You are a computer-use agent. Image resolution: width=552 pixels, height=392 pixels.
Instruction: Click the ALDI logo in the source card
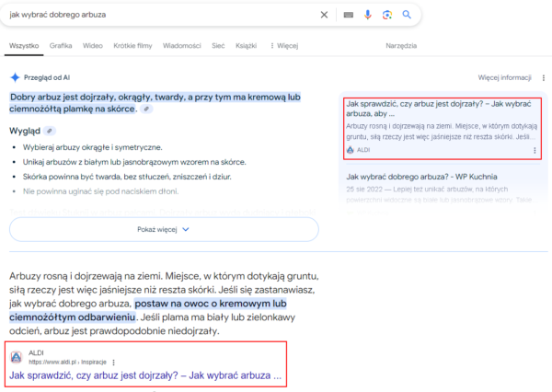pos(350,150)
